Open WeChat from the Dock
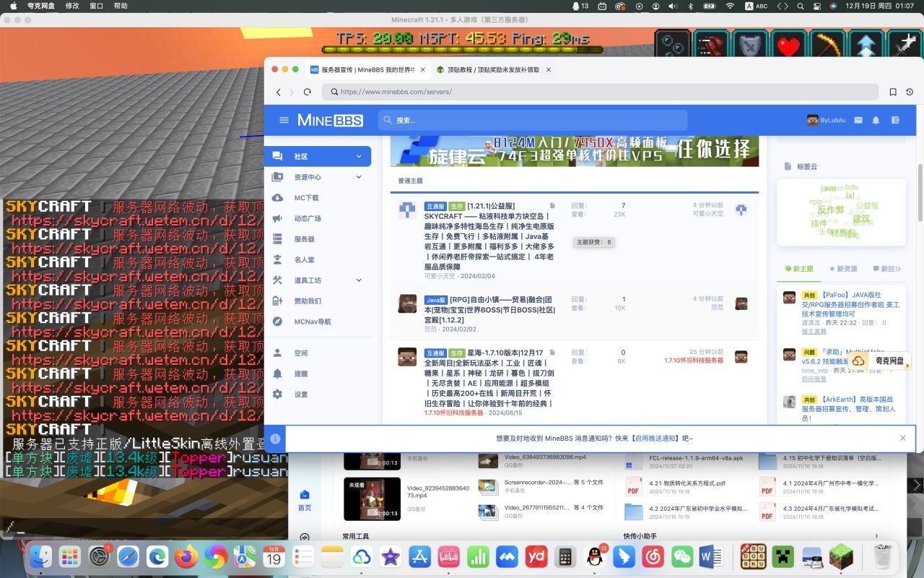The image size is (924, 578). click(682, 556)
